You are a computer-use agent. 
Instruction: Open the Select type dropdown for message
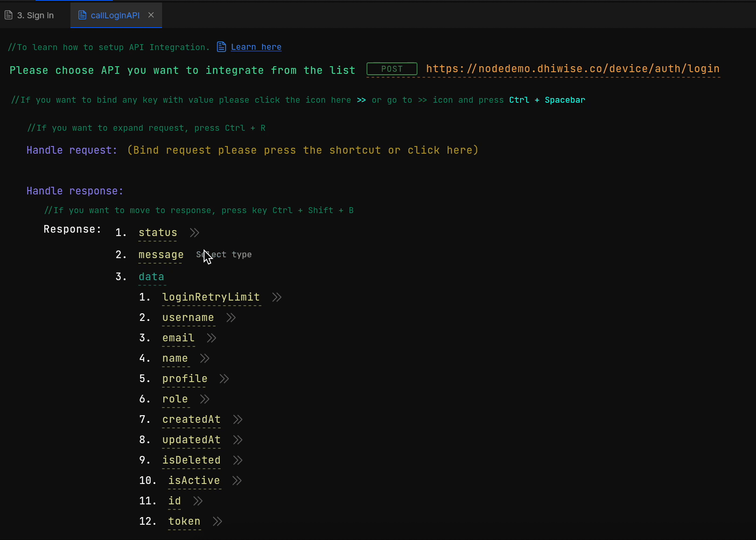(224, 254)
